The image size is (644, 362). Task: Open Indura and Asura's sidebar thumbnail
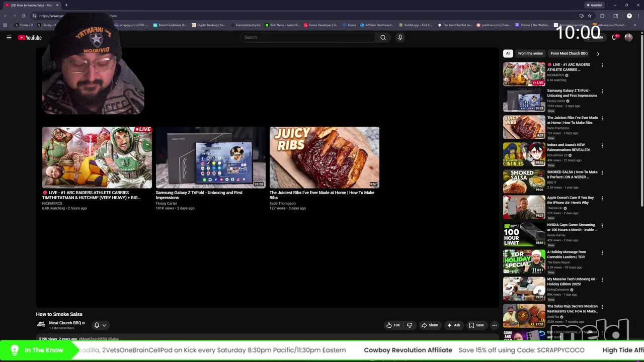(524, 154)
